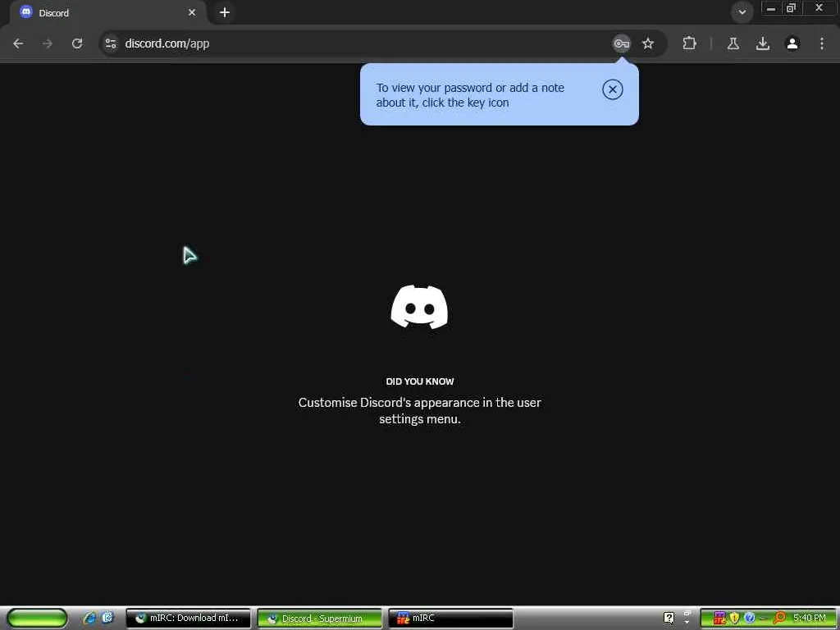Image resolution: width=840 pixels, height=630 pixels.
Task: Open the experiments flask icon
Action: [733, 43]
